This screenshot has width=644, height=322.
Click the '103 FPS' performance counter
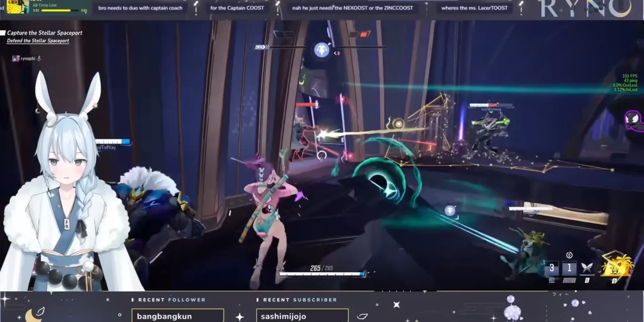tap(629, 76)
